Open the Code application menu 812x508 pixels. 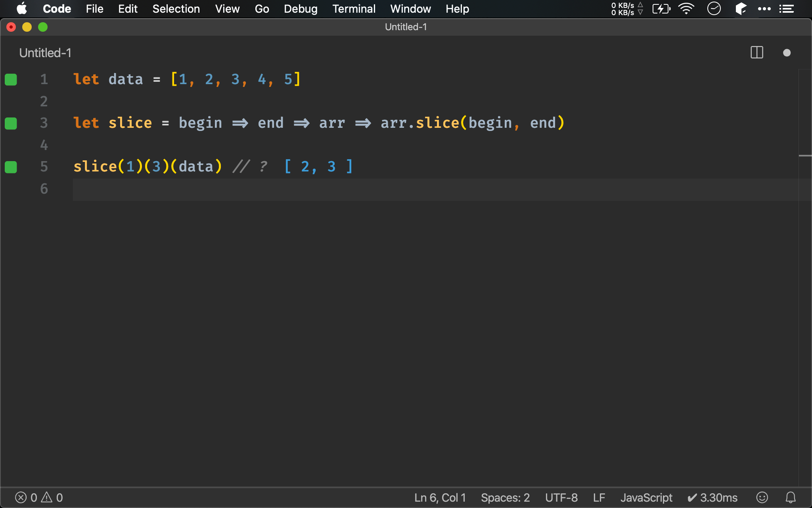point(57,9)
